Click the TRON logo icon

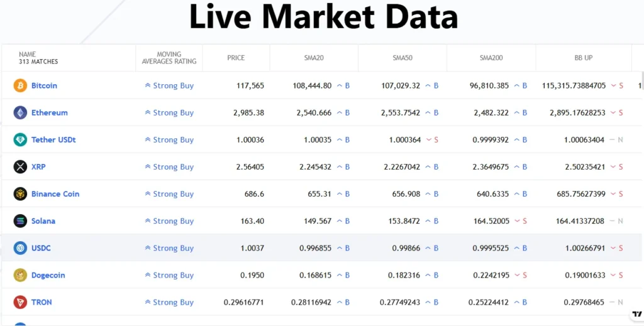pyautogui.click(x=20, y=302)
